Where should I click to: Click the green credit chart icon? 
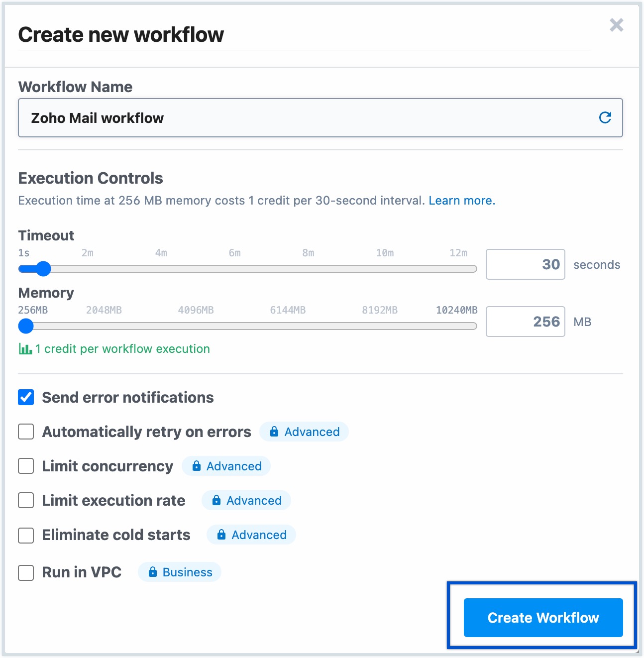[25, 349]
